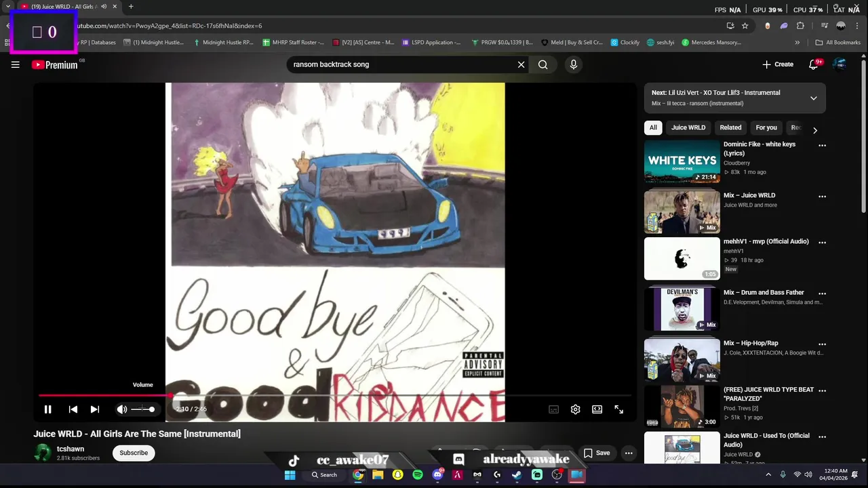Open the 'LSPD Application' bookmark
868x488 pixels.
click(431, 42)
